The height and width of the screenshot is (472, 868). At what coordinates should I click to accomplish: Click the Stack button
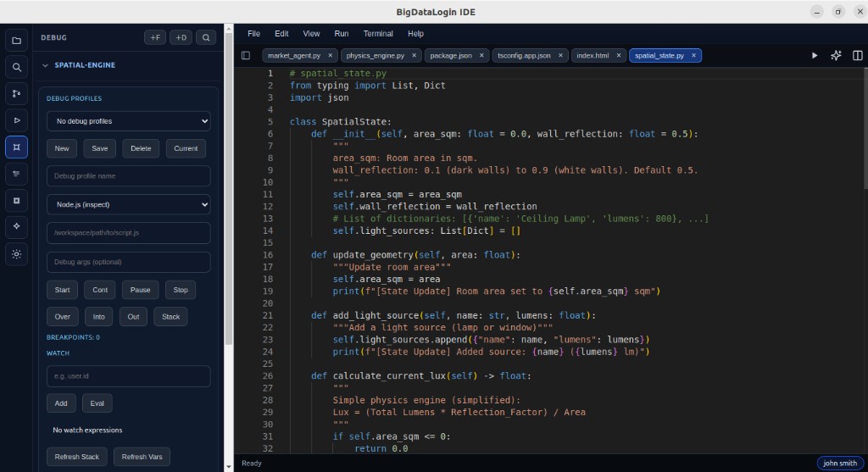(170, 317)
